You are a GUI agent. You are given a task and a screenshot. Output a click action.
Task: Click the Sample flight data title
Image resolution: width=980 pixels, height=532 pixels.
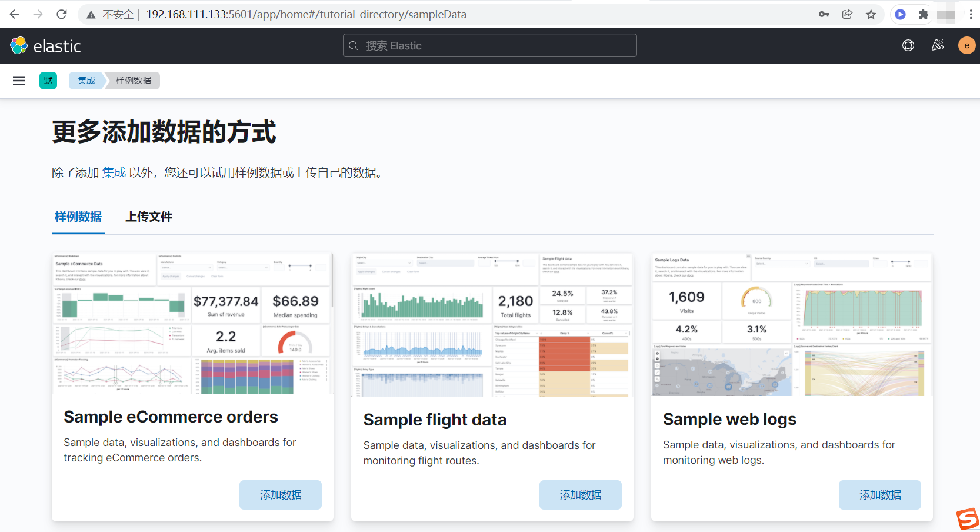(435, 420)
